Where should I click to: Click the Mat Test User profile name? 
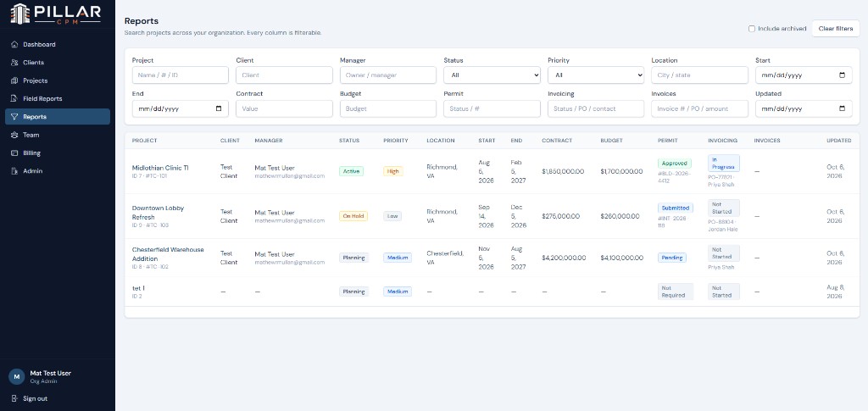point(50,374)
